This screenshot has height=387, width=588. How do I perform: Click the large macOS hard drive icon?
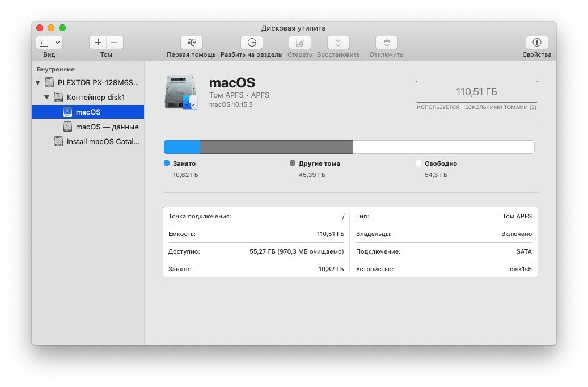click(181, 92)
